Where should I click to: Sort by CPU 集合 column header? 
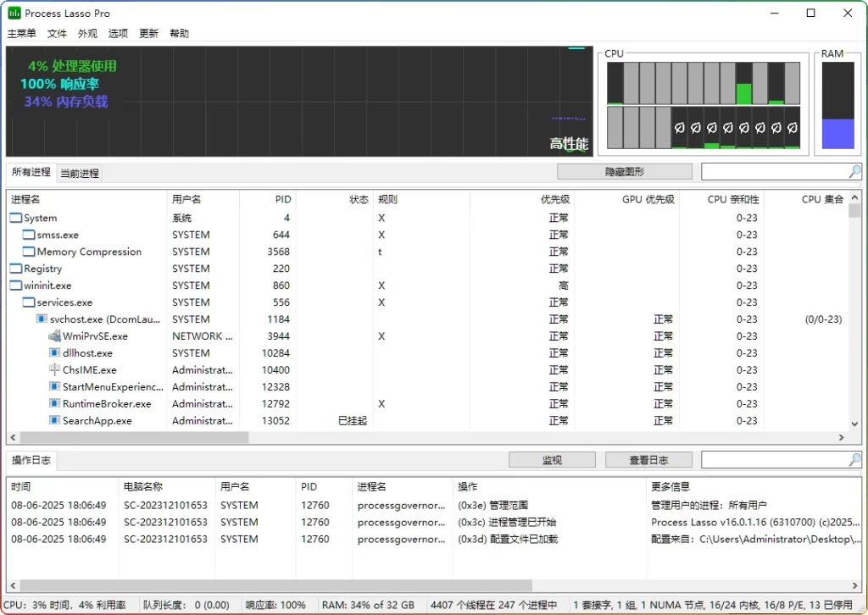pos(806,199)
